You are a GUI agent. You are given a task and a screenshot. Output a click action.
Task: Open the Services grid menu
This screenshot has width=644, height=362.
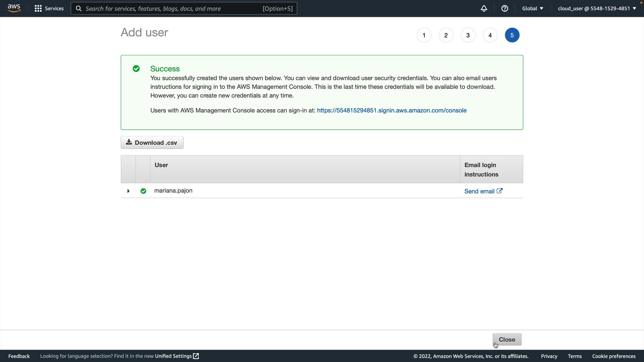coord(49,8)
